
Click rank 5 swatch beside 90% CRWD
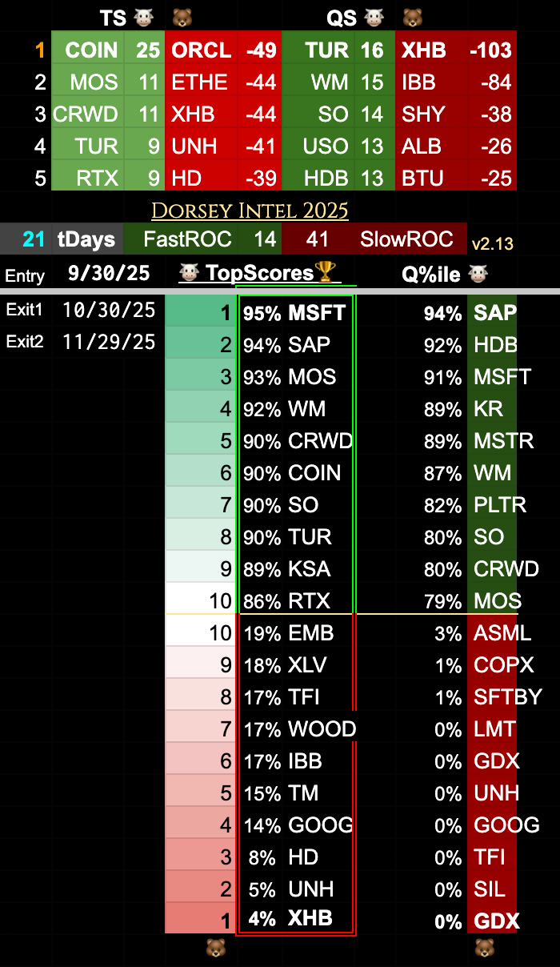click(x=200, y=439)
